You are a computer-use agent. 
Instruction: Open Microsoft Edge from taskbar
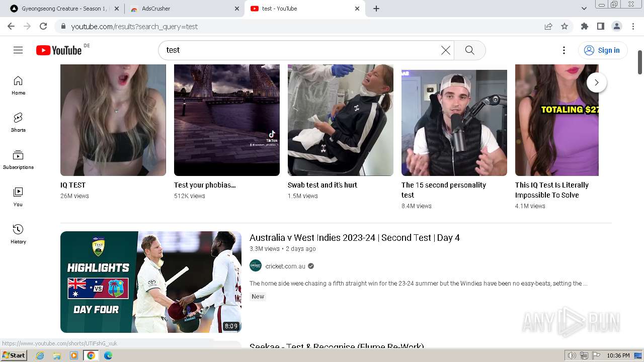(108, 355)
